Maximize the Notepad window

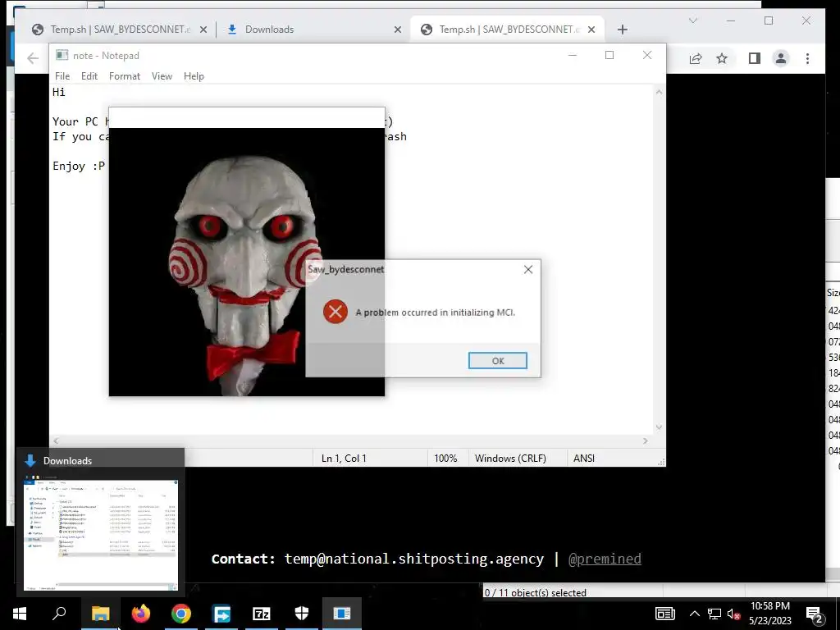pos(609,55)
